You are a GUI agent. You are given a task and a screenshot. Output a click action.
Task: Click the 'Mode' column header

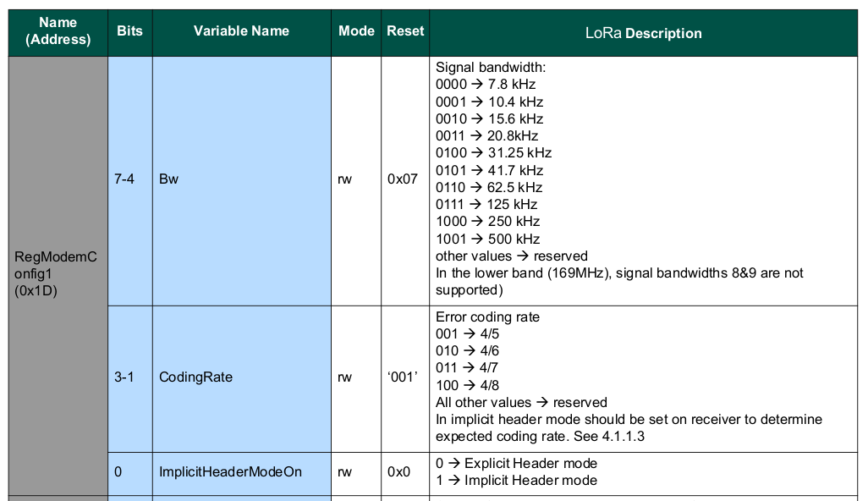[356, 31]
